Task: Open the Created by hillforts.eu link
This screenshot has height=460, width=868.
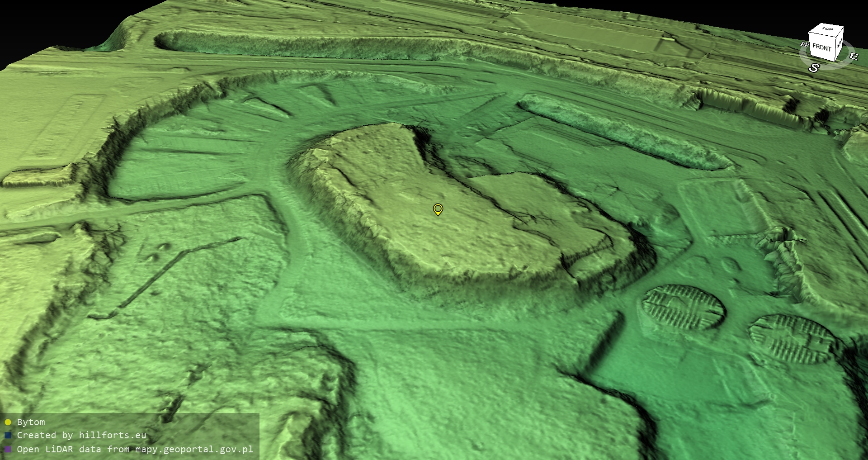Action: 81,435
